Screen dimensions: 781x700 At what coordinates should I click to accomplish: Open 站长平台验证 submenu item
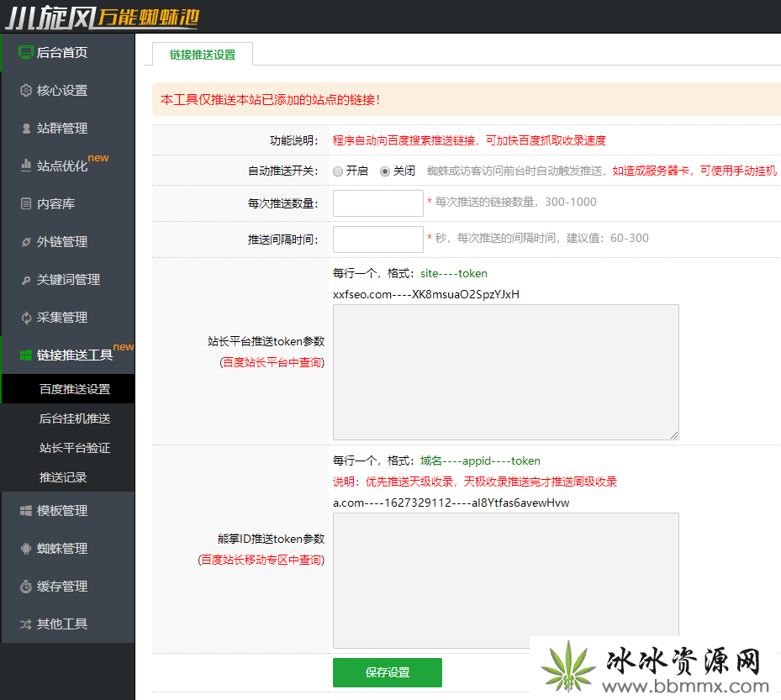pyautogui.click(x=68, y=448)
